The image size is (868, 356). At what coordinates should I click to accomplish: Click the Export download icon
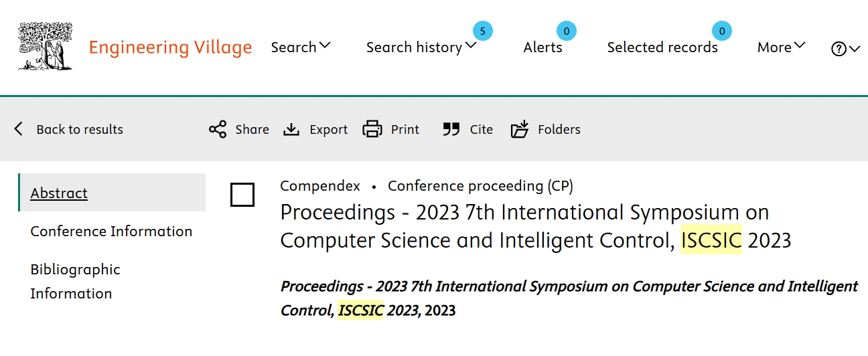click(291, 129)
